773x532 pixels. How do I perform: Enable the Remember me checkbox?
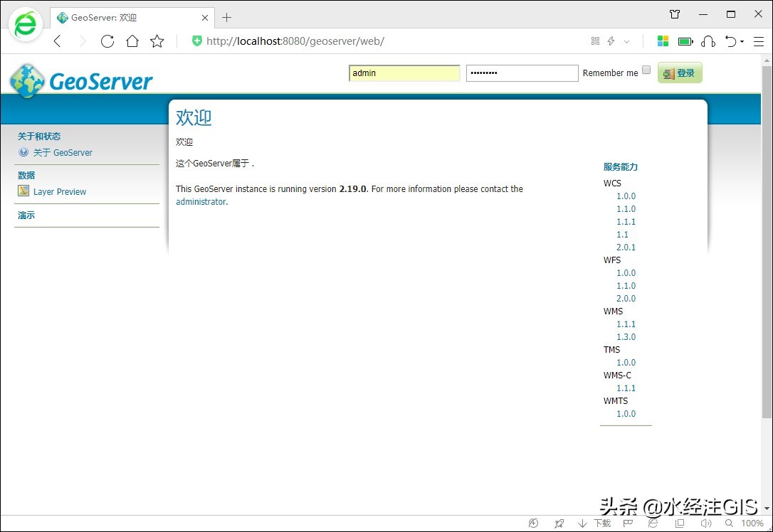646,70
